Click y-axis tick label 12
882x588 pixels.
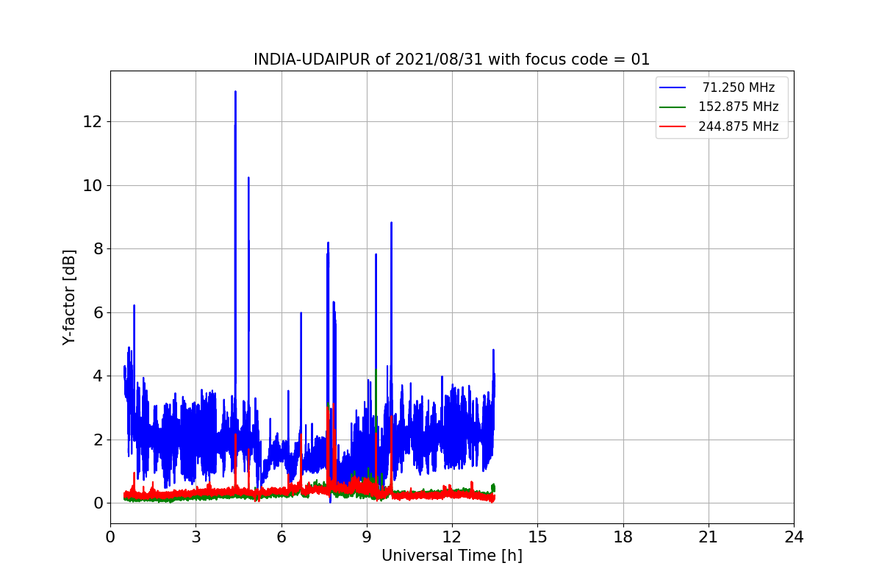tap(93, 121)
